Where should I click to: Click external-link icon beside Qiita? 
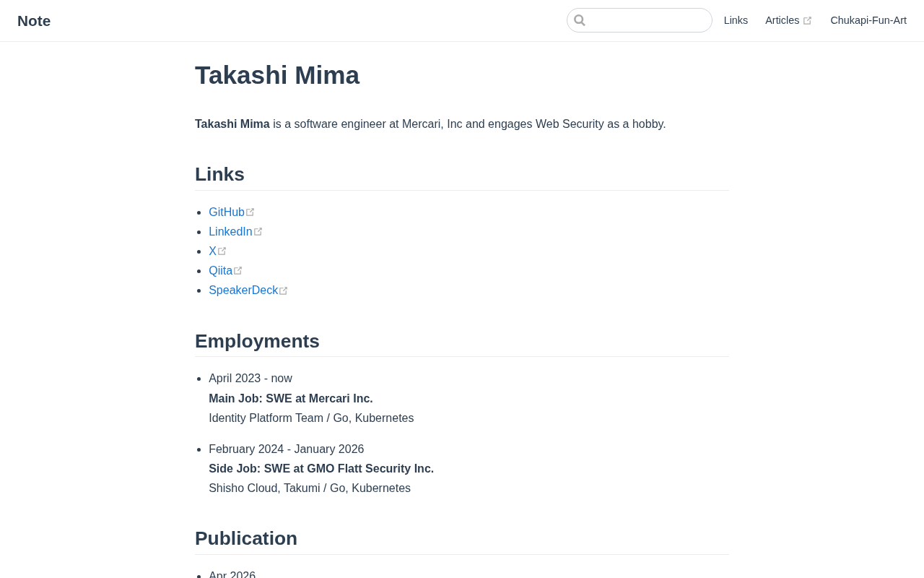[x=238, y=271]
